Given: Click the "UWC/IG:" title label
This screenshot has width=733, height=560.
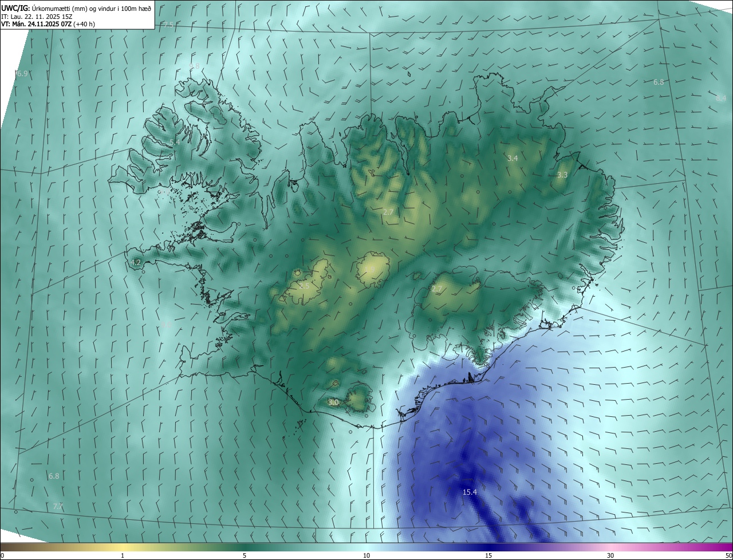Looking at the screenshot, I should [15, 7].
